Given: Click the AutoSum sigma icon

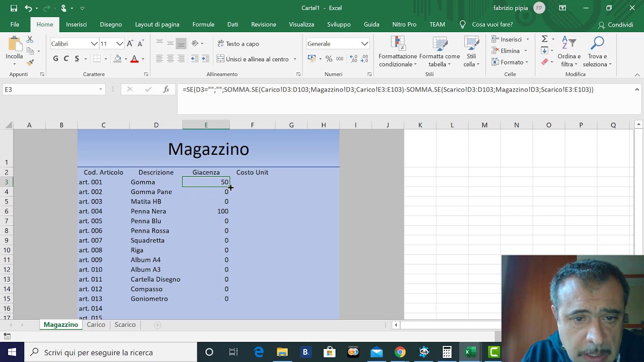Looking at the screenshot, I should click(x=544, y=39).
